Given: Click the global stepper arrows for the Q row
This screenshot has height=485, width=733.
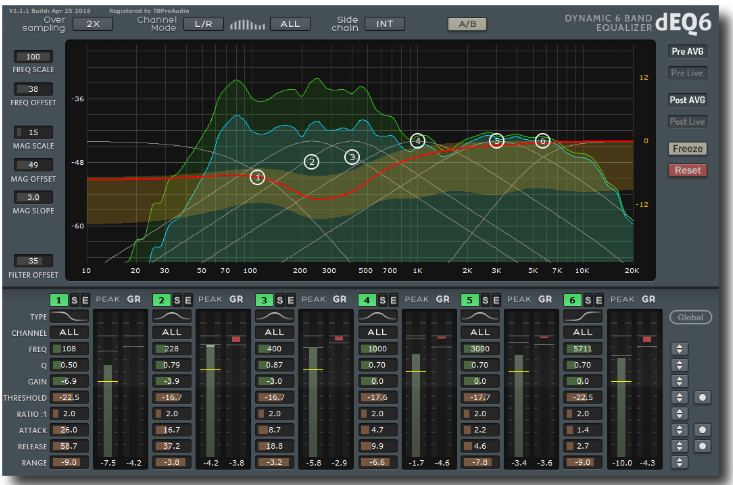Looking at the screenshot, I should [679, 365].
